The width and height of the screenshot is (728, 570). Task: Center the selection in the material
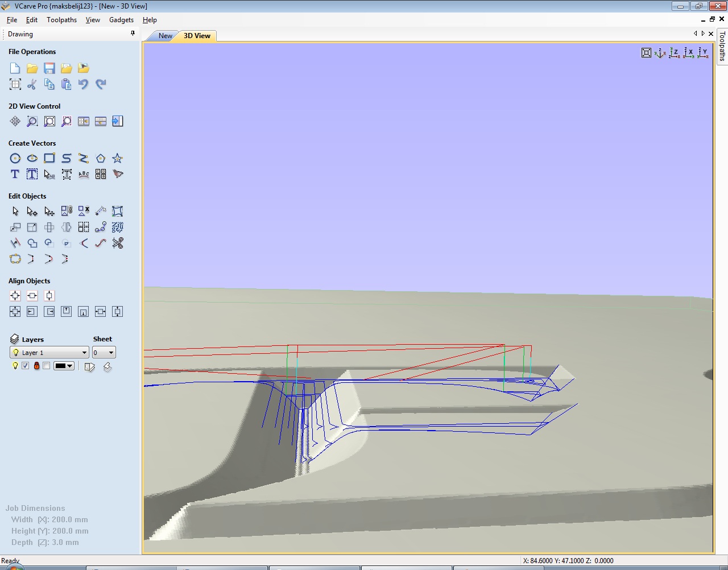click(x=15, y=296)
